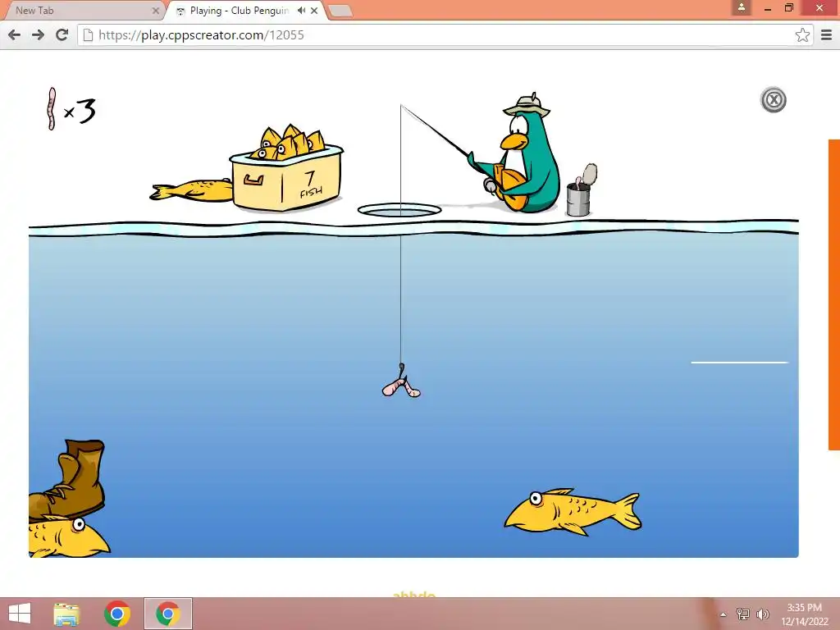Open the volume control tray icon
This screenshot has height=630, width=840.
tap(762, 614)
